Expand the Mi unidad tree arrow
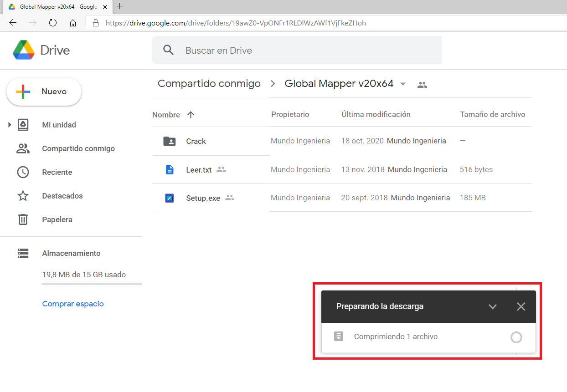Screen dimensions: 567x392 click(x=10, y=125)
